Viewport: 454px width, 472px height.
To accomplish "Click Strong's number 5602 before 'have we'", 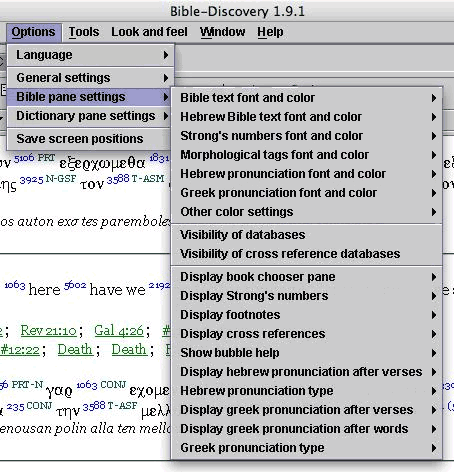I will point(75,286).
